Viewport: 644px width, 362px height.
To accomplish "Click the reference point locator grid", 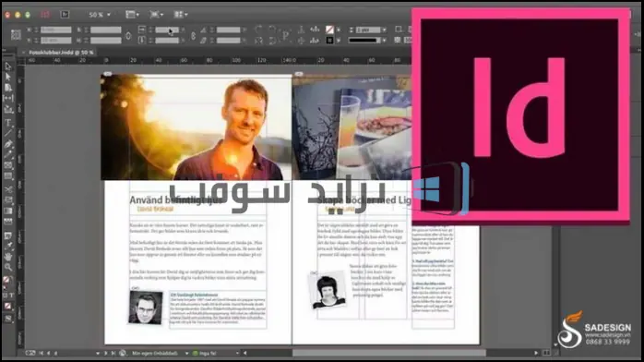I will click(16, 35).
